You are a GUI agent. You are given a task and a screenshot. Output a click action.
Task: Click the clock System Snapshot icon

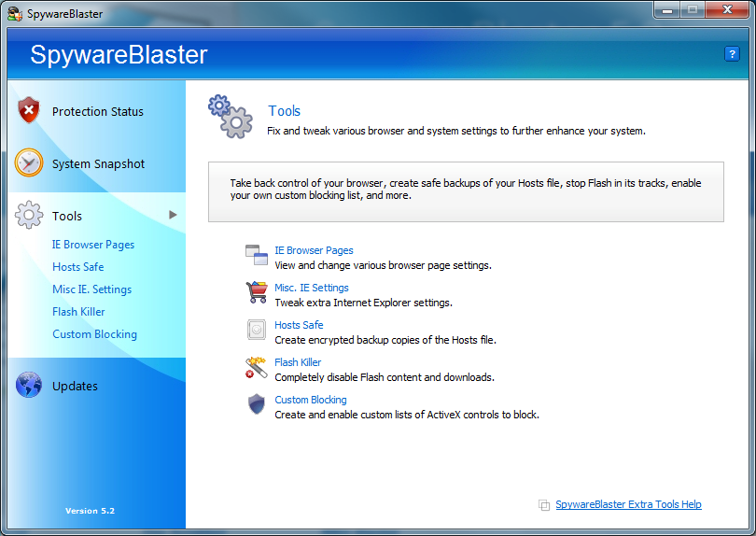click(x=28, y=162)
